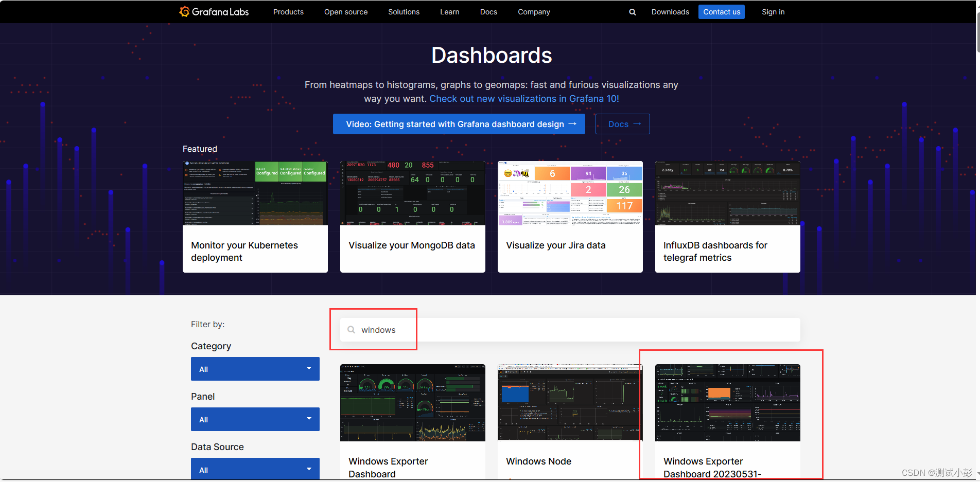Open the Grafana Labs logo home link

[x=214, y=12]
